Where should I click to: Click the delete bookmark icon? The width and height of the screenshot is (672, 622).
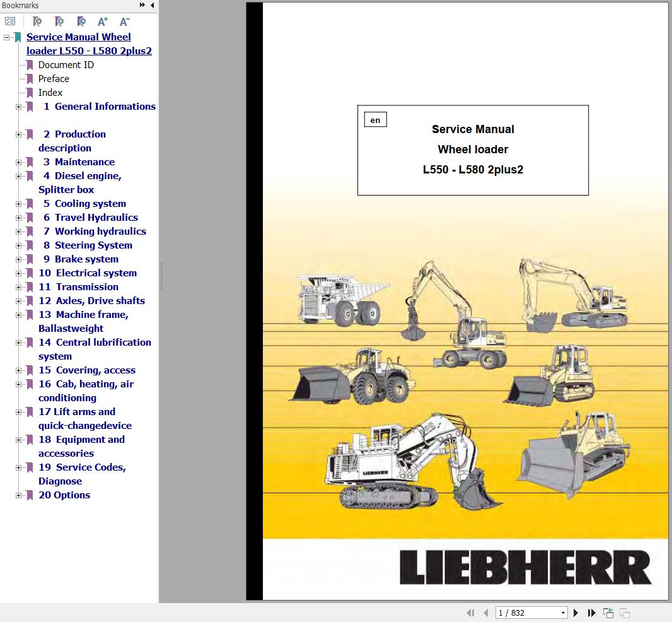(x=37, y=21)
